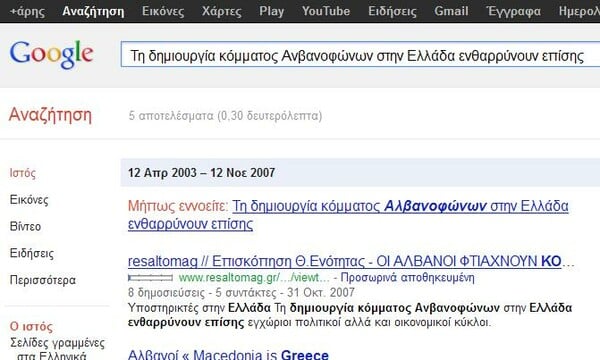The width and height of the screenshot is (600, 360).
Task: Open Έγγραφα in the top bar
Action: (x=514, y=11)
